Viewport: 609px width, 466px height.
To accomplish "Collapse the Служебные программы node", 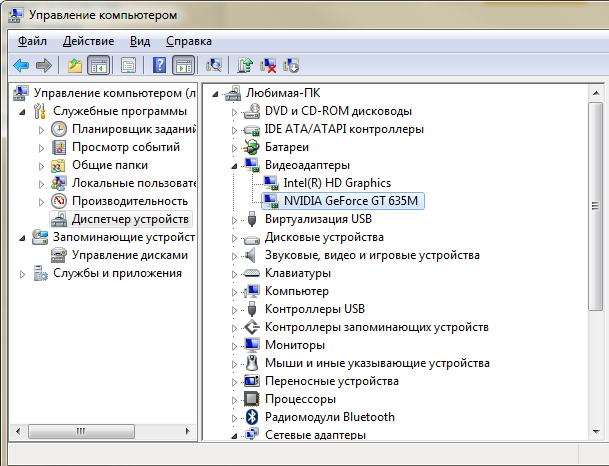I will pyautogui.click(x=23, y=112).
